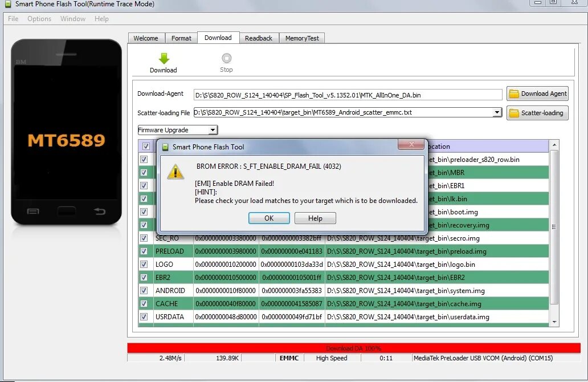The width and height of the screenshot is (588, 382).
Task: Click the Download Agent button label
Action: coord(544,94)
